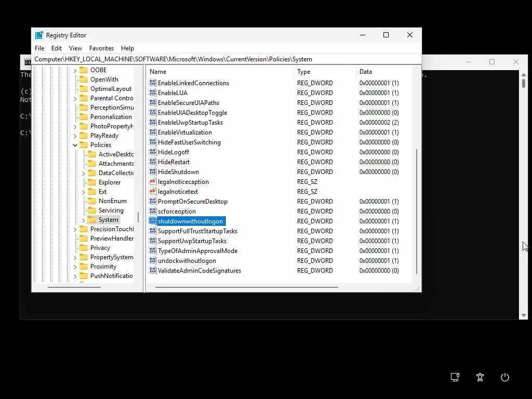Expand the PushNotifications key chevron
Viewport: 532px width, 399px height.
(75, 276)
